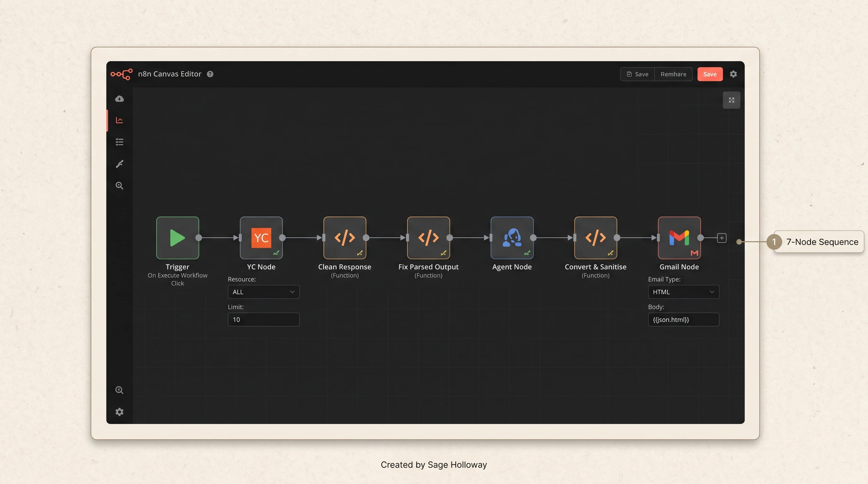Click the Agent Node output connector dot
This screenshot has height=484, width=868.
(533, 238)
